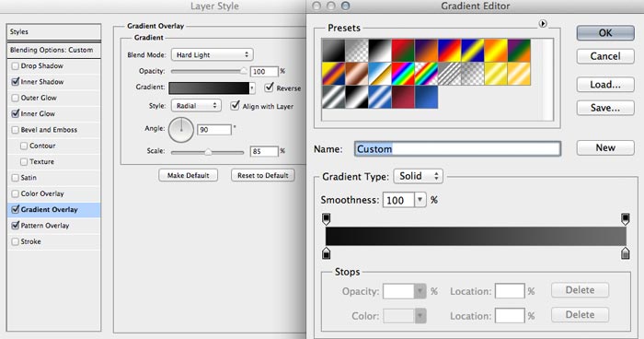The image size is (644, 339).
Task: Expand the Smoothness percentage arrow
Action: coord(420,200)
